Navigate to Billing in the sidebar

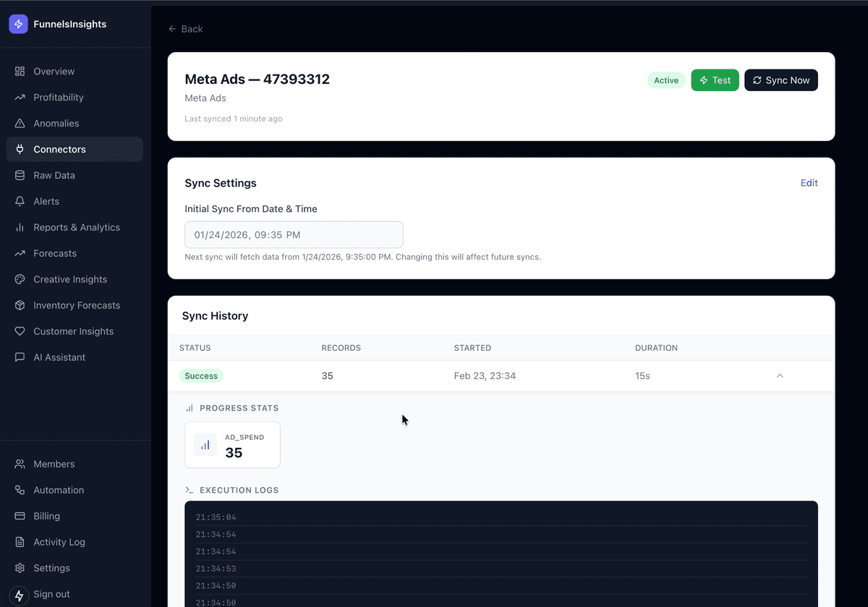click(x=20, y=516)
